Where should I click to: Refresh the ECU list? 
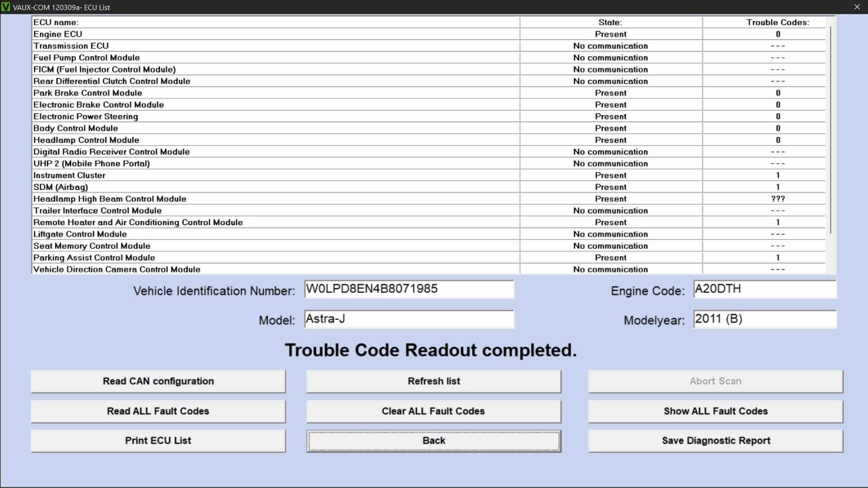[433, 381]
